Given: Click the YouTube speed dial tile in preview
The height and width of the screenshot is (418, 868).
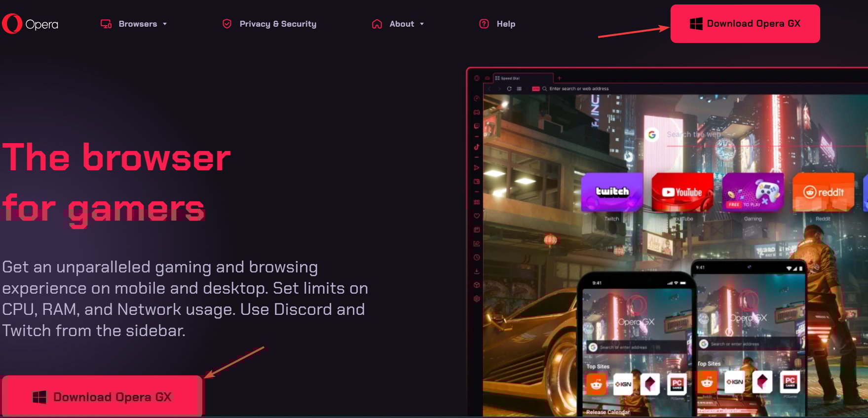Looking at the screenshot, I should click(x=682, y=192).
